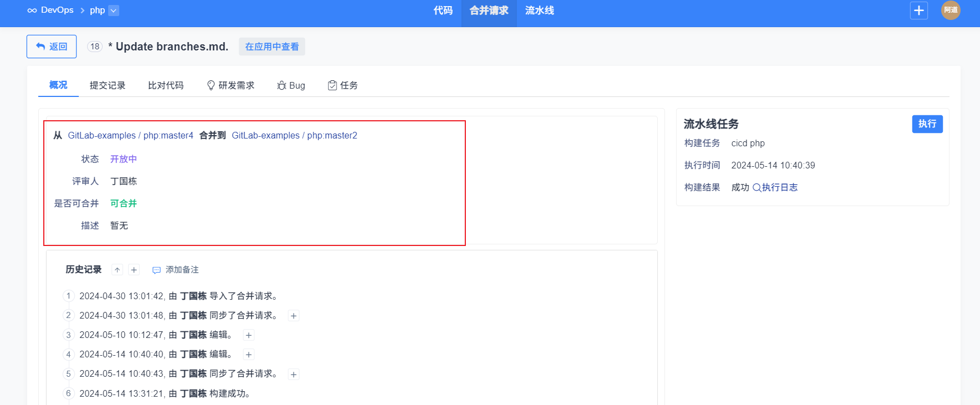Open the Bug tab
The height and width of the screenshot is (405, 980).
click(291, 85)
